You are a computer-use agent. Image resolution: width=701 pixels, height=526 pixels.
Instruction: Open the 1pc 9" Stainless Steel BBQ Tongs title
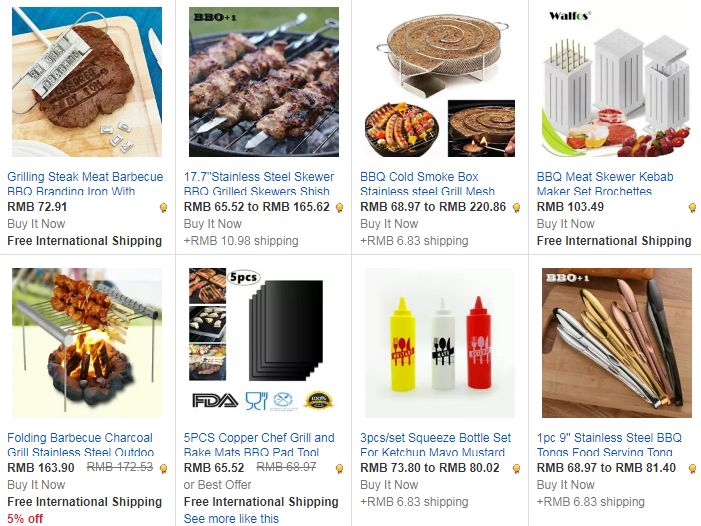(609, 444)
